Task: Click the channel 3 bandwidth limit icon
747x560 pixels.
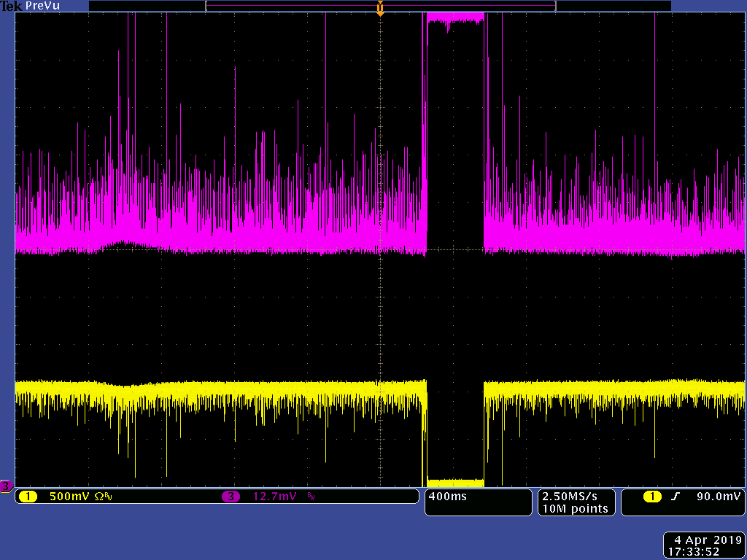Action: [309, 497]
